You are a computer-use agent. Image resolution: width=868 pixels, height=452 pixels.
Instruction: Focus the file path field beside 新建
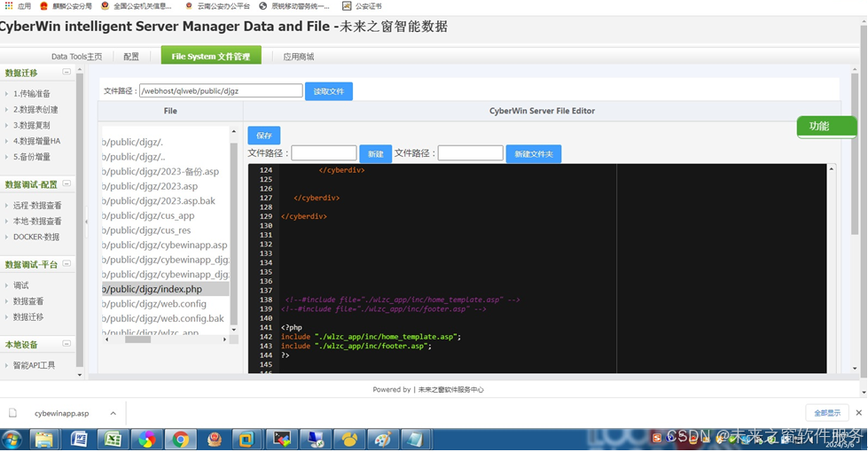[x=324, y=153]
